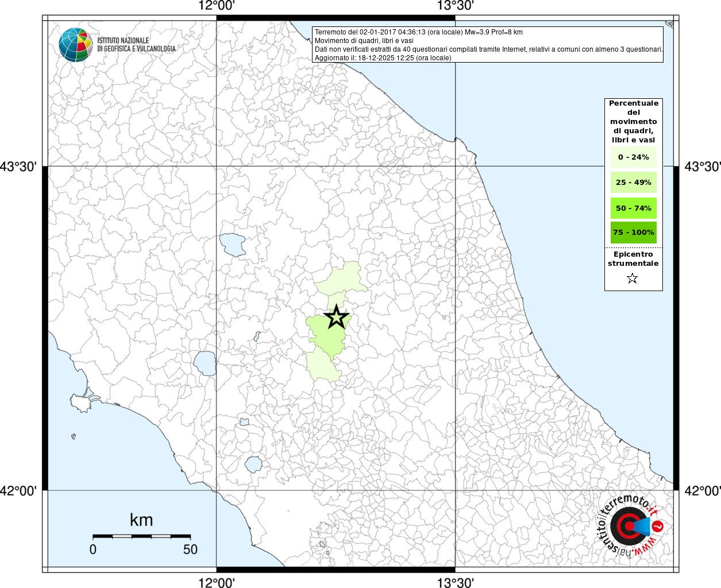Click the INGV globe logo
Viewport: 721px width, 588px height.
pos(76,44)
